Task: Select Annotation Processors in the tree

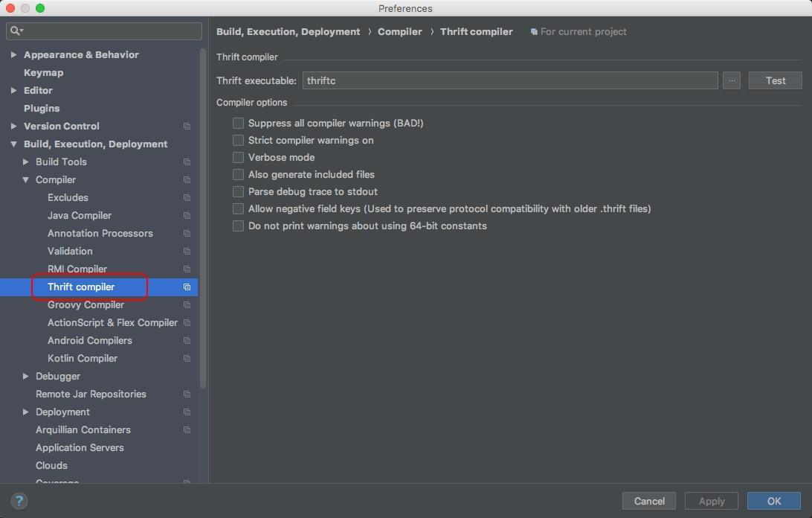Action: point(100,234)
